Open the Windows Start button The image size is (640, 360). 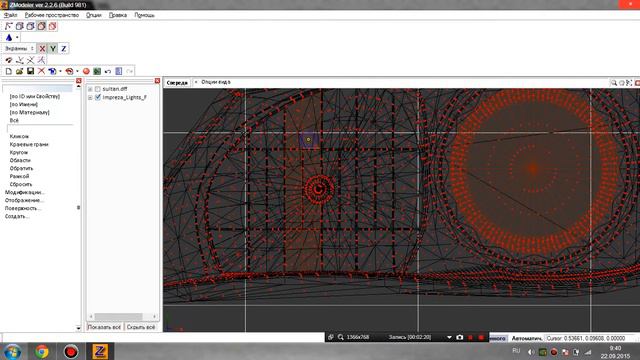point(13,351)
